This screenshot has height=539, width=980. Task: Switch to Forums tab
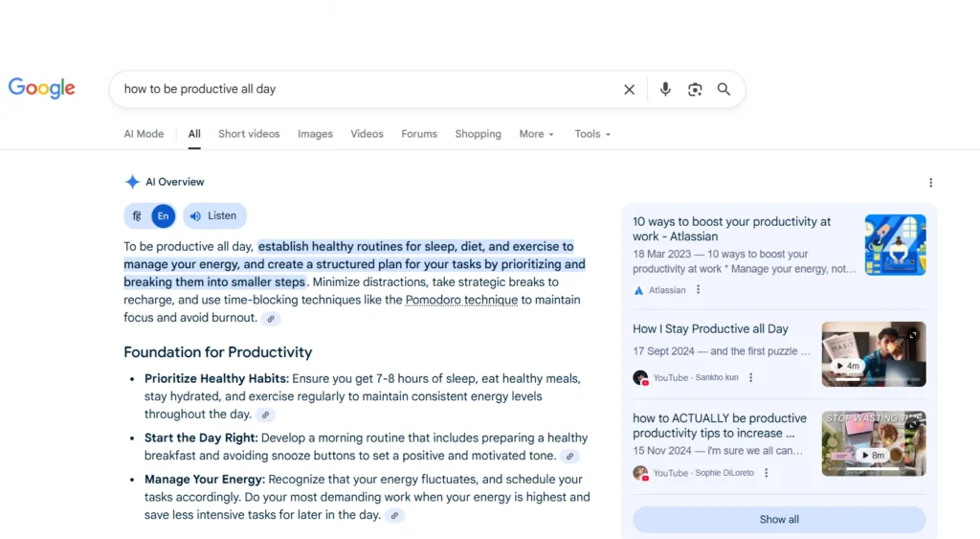[x=419, y=134]
